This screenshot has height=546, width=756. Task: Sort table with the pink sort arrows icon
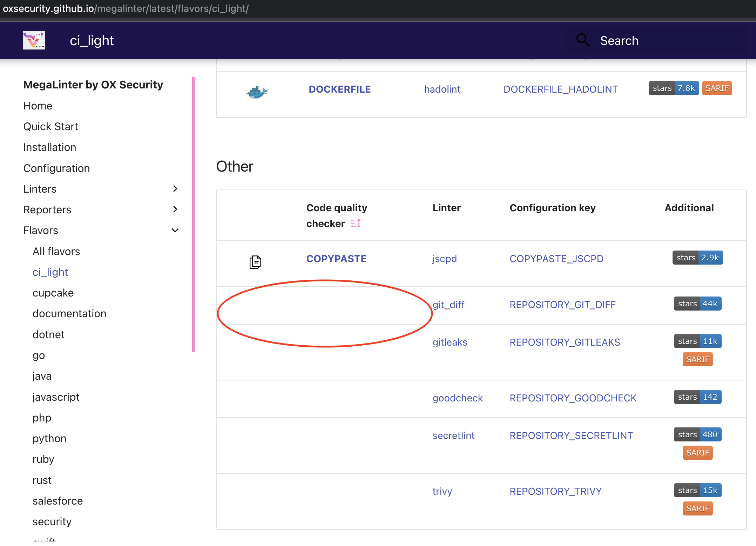[x=356, y=223]
